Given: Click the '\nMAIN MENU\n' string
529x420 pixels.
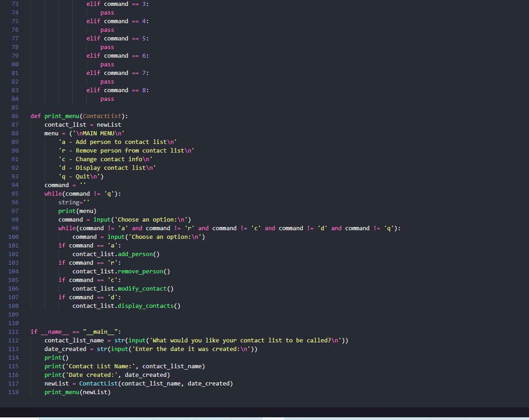Looking at the screenshot, I should (x=99, y=133).
